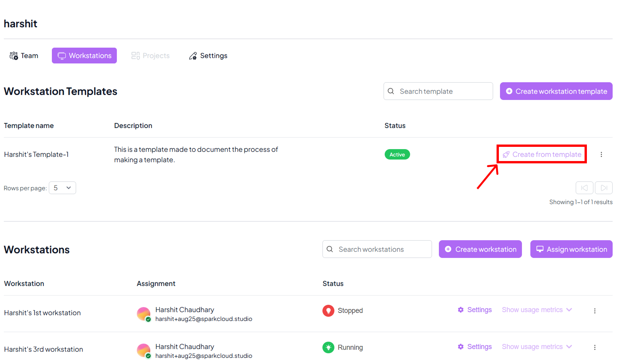Click the last page pagination arrow
Viewport: 618px width, 364px height.
(x=603, y=188)
